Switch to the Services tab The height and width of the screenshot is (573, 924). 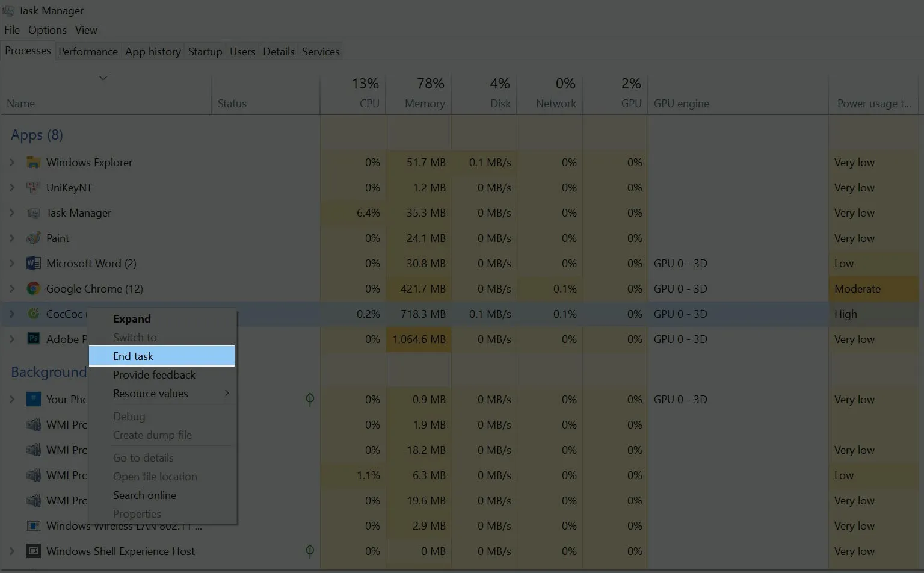click(x=321, y=52)
